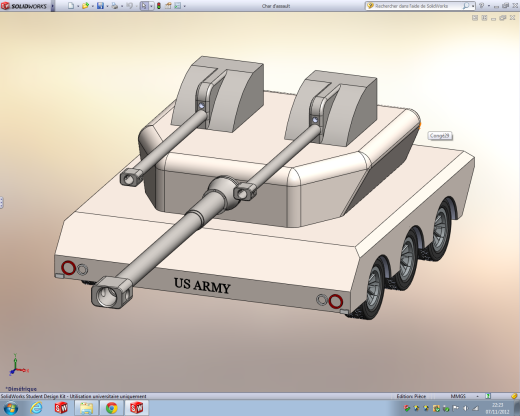
Task: Activate the Select cursor tool
Action: coord(144,6)
